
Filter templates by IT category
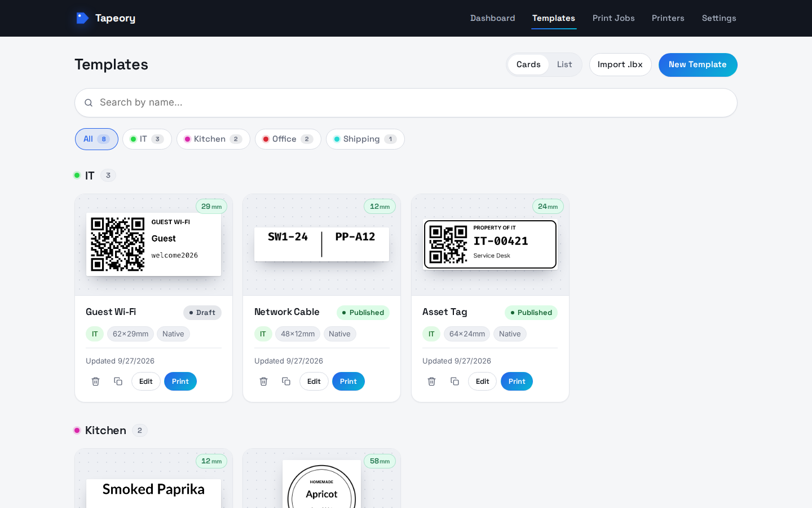(x=147, y=139)
